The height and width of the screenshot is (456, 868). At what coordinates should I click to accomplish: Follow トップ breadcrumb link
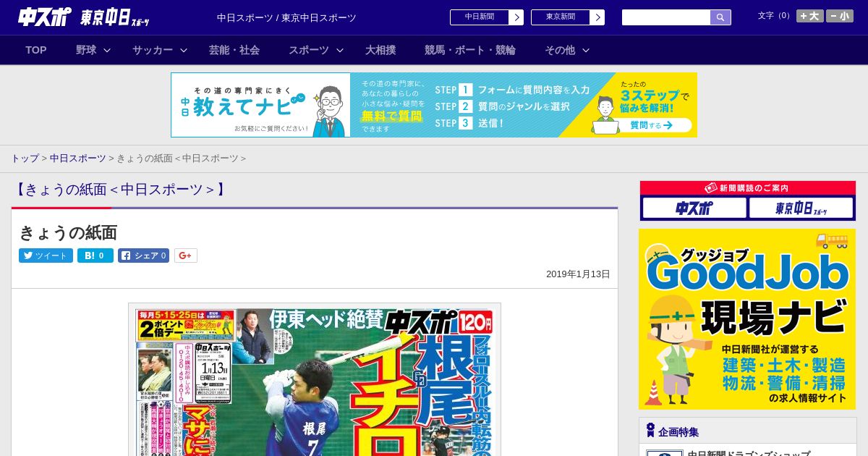click(x=25, y=159)
